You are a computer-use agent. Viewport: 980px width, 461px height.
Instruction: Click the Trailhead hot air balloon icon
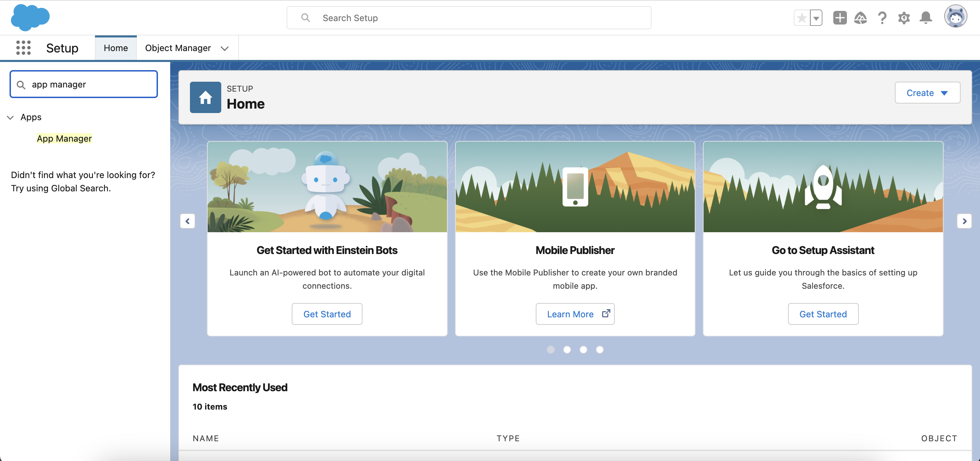coord(861,17)
